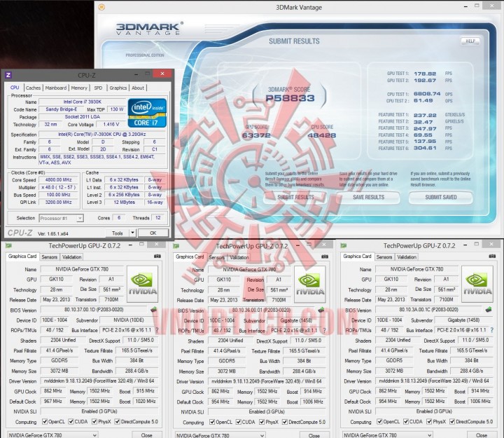Click the Intel Core i7 logo in CPU-Z

click(x=147, y=113)
